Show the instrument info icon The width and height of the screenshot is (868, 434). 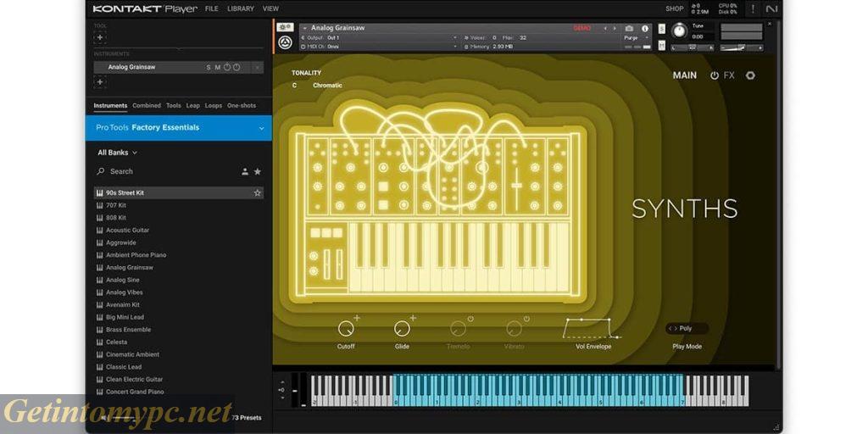click(x=645, y=28)
